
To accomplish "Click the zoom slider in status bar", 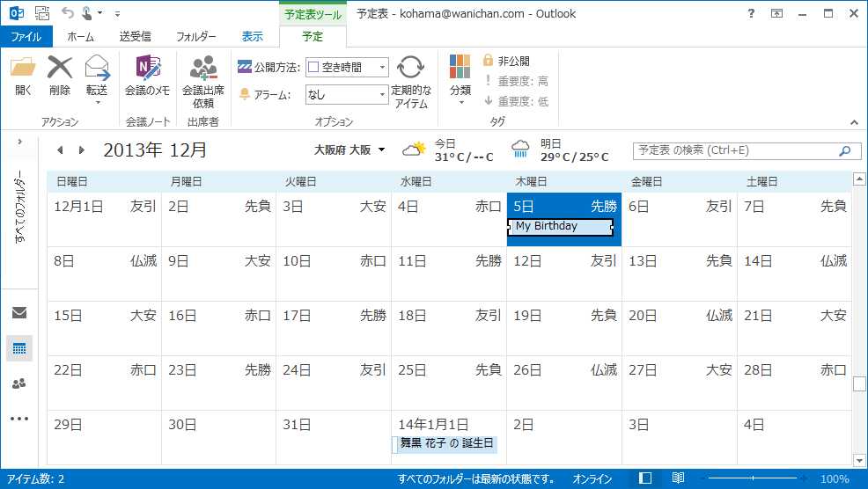I will tap(753, 478).
